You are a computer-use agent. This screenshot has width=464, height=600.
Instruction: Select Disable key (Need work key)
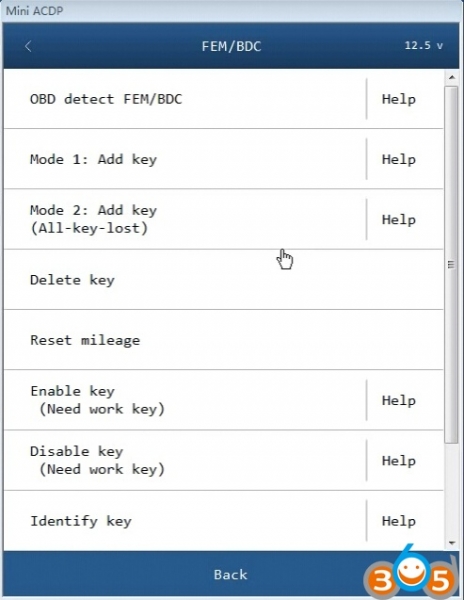click(184, 460)
